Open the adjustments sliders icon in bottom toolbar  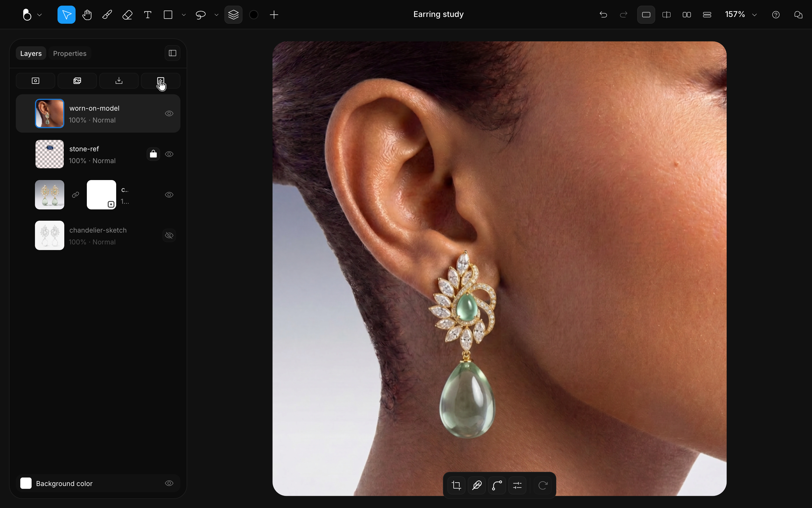517,485
